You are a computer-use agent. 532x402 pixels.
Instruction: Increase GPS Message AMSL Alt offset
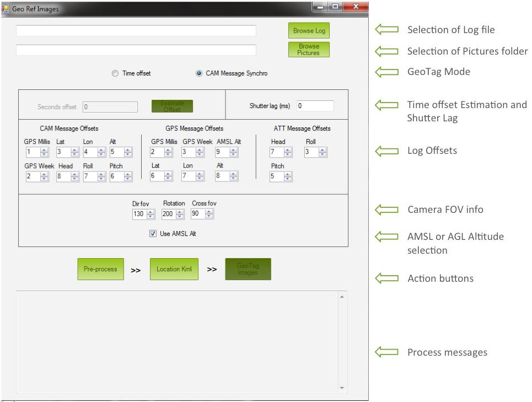tap(234, 149)
